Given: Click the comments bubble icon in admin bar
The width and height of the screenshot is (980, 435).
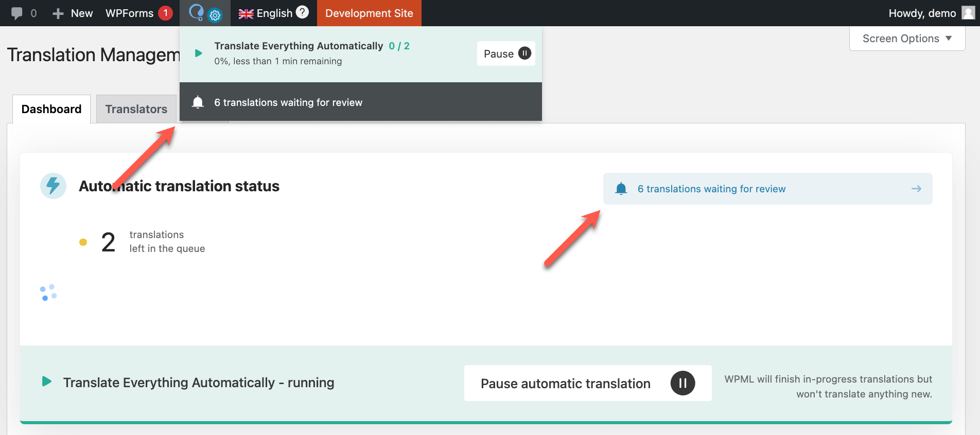Looking at the screenshot, I should (17, 13).
